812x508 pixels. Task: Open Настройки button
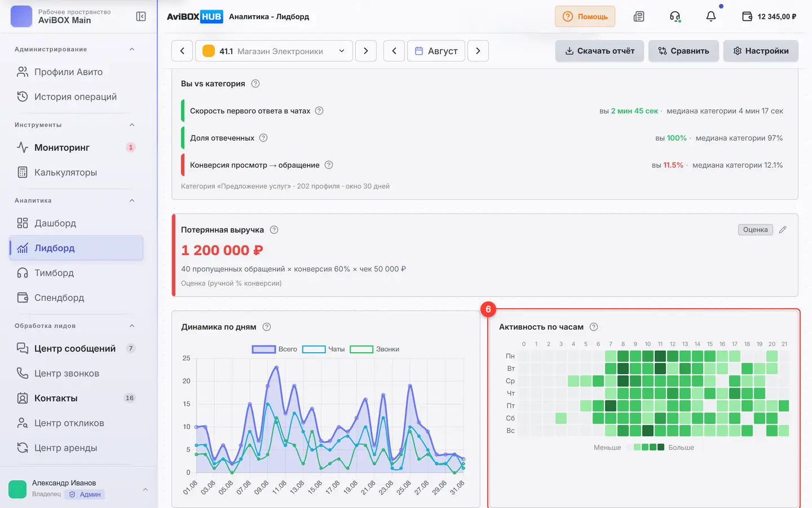pyautogui.click(x=761, y=51)
